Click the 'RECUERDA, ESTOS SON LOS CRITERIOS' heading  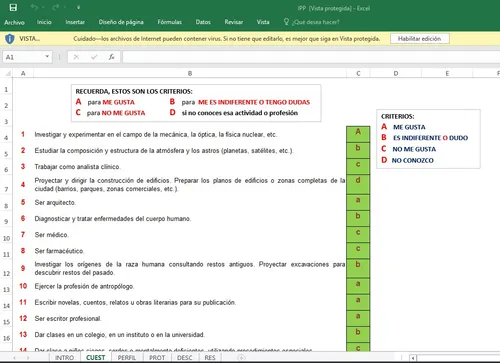pyautogui.click(x=134, y=91)
